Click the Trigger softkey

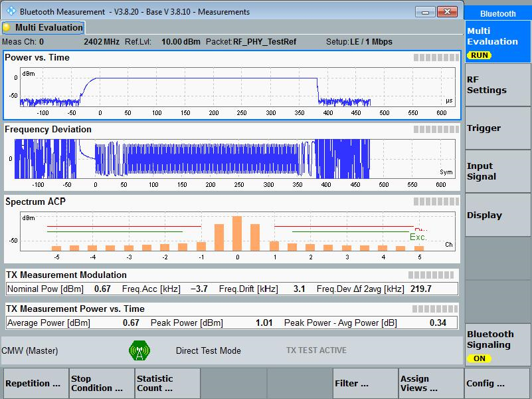point(497,128)
